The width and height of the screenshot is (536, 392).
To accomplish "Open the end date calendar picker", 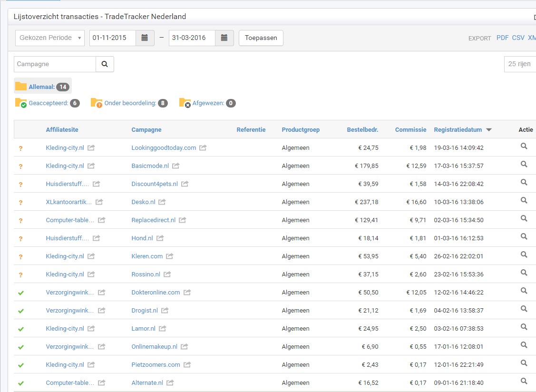I will (x=224, y=38).
